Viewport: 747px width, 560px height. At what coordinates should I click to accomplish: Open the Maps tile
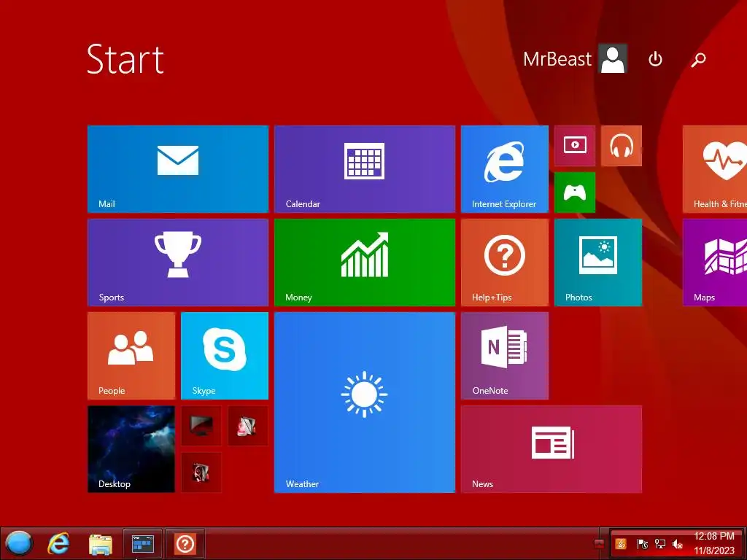pyautogui.click(x=715, y=262)
